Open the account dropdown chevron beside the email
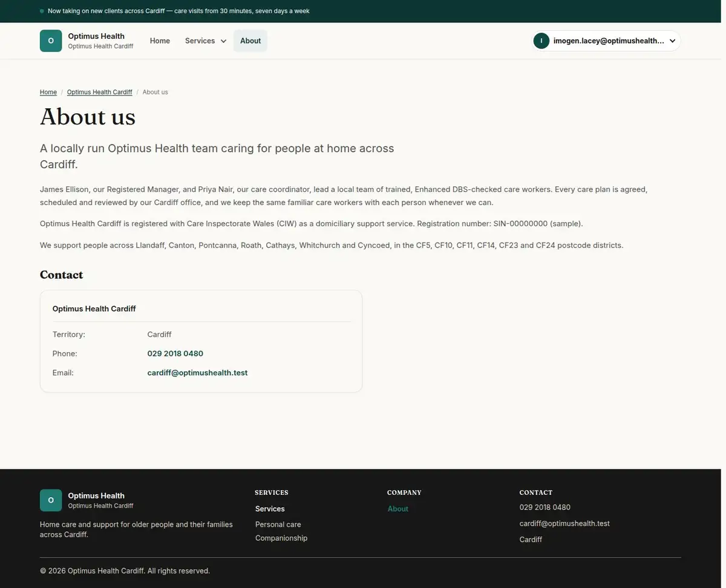The width and height of the screenshot is (726, 588). coord(672,41)
